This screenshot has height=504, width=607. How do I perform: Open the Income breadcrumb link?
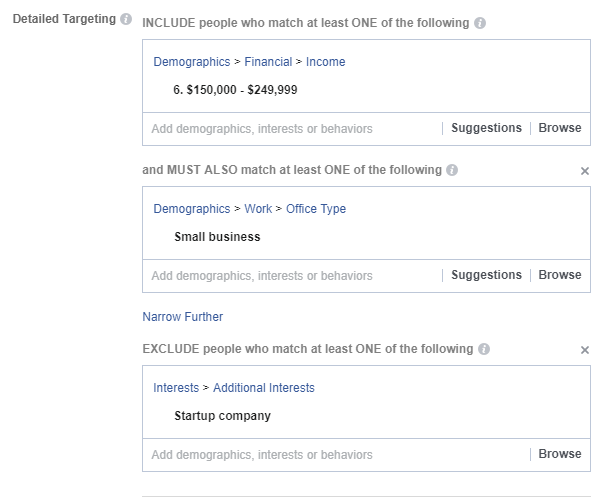click(325, 62)
